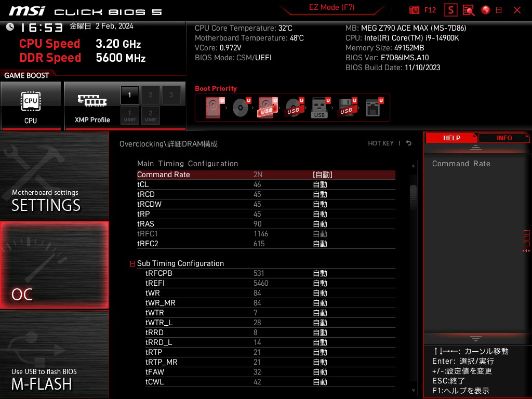This screenshot has width=532, height=399.
Task: Select the tRCDW timing row
Action: [266, 204]
